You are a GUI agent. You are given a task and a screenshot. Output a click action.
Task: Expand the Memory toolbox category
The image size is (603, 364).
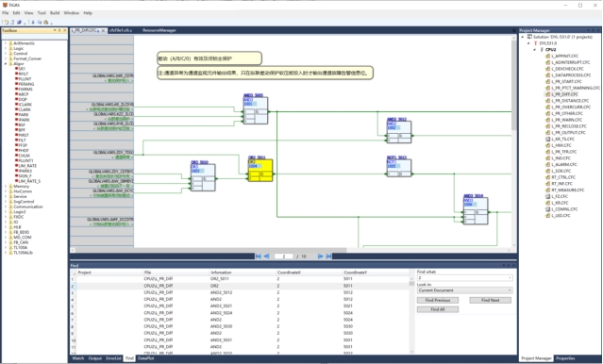6,186
